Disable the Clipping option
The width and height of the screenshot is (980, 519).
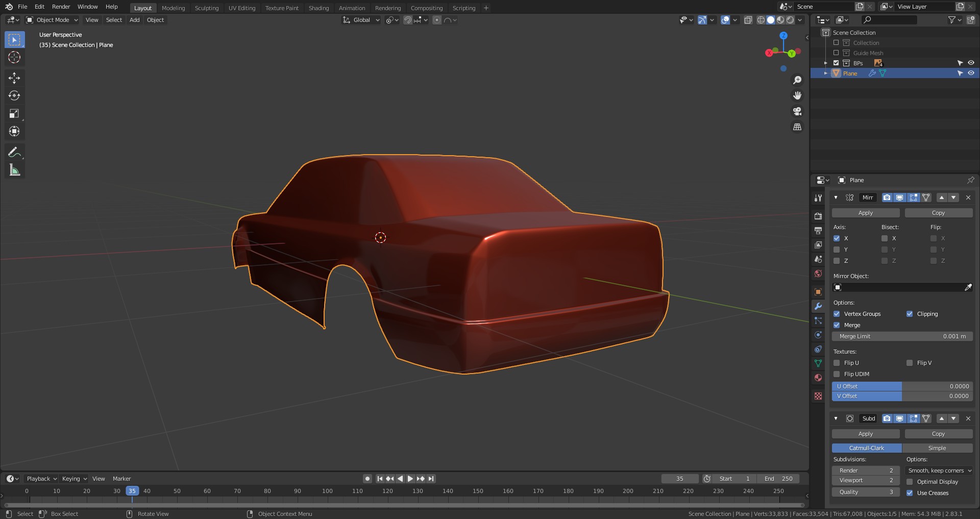910,314
